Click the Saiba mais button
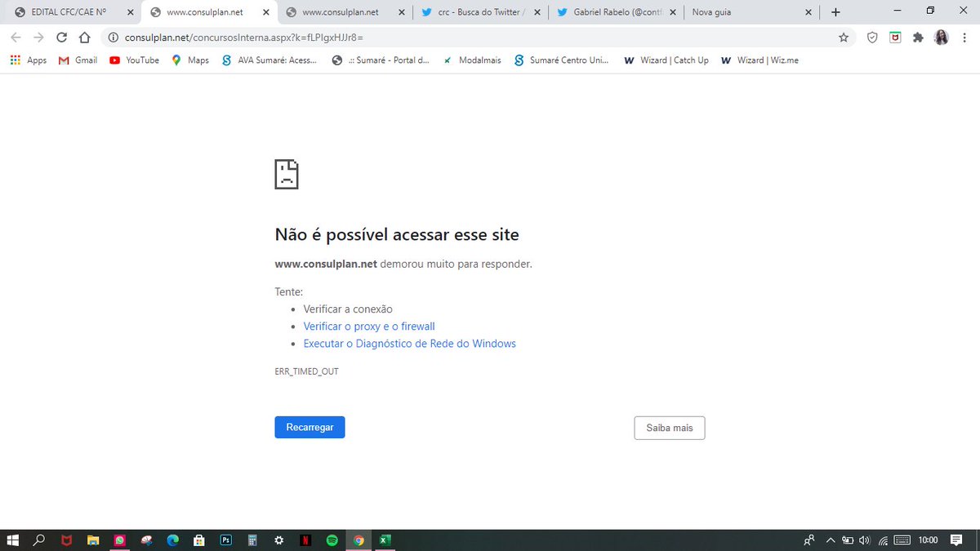This screenshot has width=980, height=551. point(670,428)
